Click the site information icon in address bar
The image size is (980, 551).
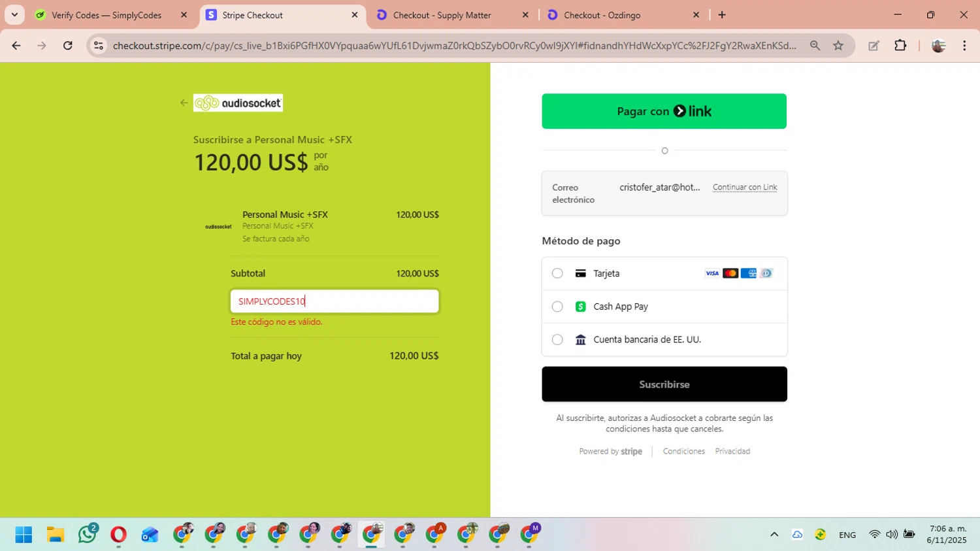point(99,46)
